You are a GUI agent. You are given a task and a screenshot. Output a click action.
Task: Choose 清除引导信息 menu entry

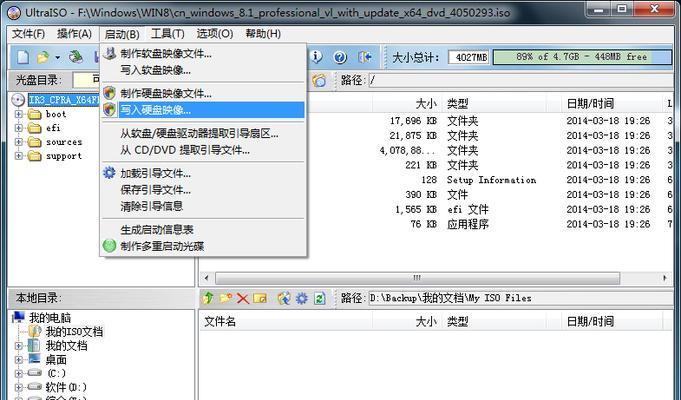point(203,206)
